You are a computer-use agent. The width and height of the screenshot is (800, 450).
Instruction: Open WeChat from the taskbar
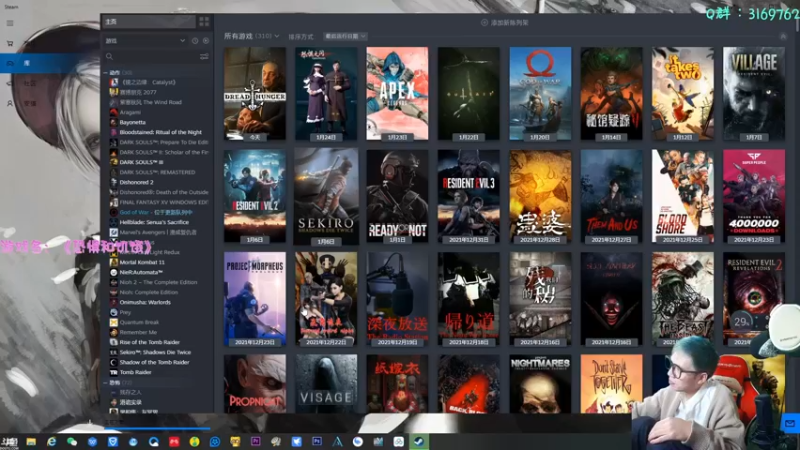[72, 441]
